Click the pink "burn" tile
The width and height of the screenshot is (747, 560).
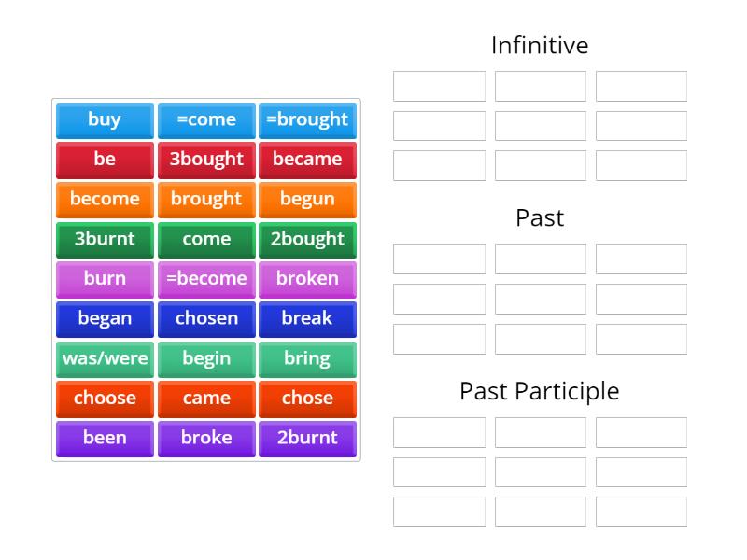click(105, 279)
